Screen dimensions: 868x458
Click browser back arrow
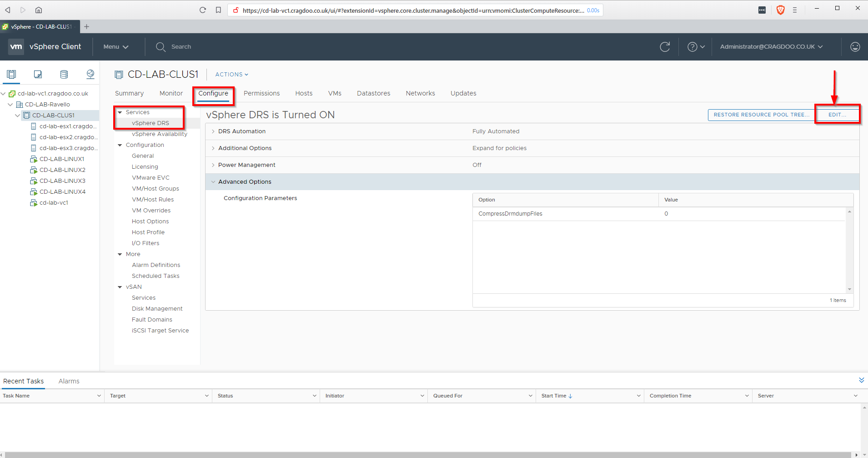pyautogui.click(x=8, y=10)
